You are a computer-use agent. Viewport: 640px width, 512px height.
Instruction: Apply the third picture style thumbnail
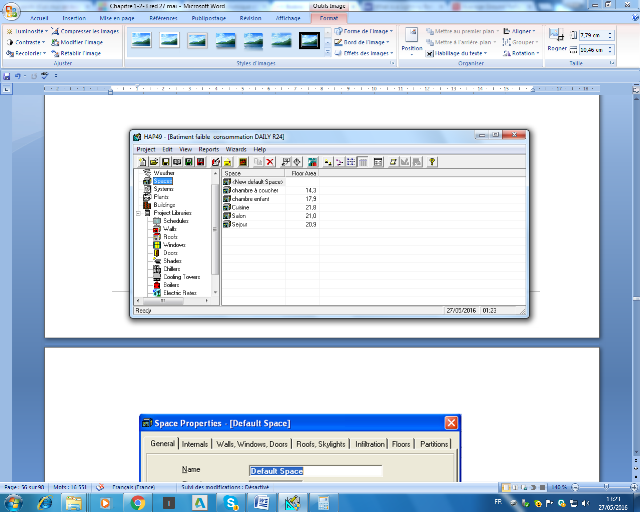coord(197,40)
